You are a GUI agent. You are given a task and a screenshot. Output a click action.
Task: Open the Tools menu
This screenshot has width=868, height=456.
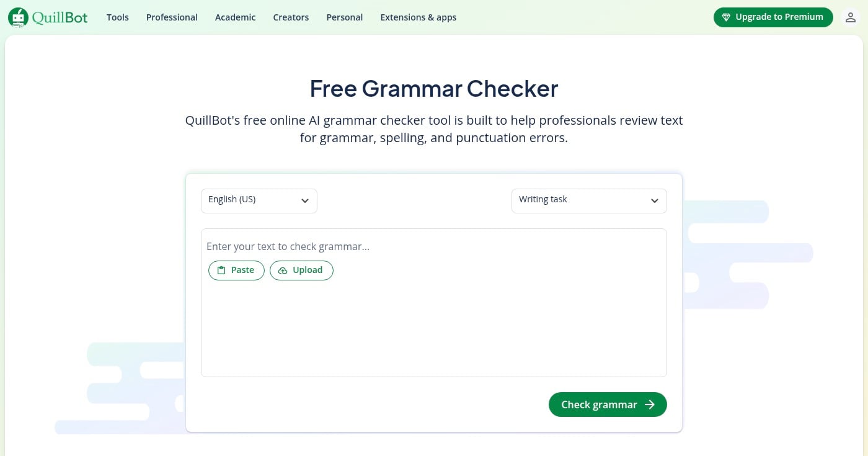click(x=117, y=17)
